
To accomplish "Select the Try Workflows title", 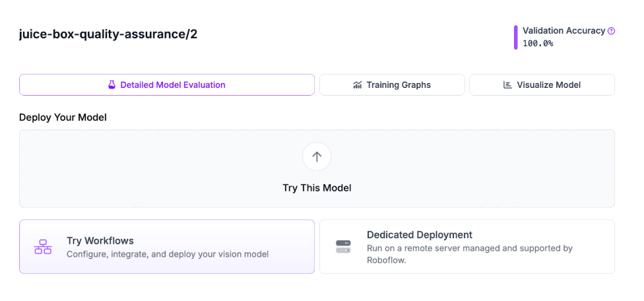I will pos(100,241).
